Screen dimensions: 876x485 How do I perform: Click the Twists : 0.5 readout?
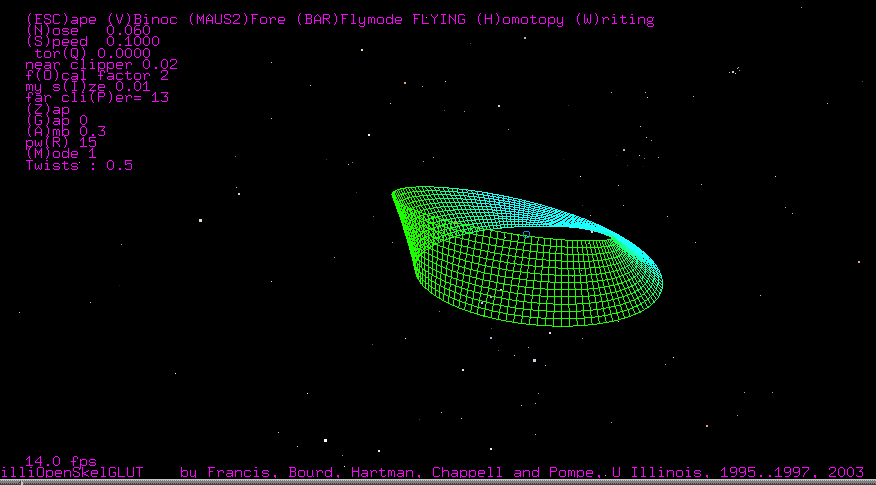pos(79,165)
